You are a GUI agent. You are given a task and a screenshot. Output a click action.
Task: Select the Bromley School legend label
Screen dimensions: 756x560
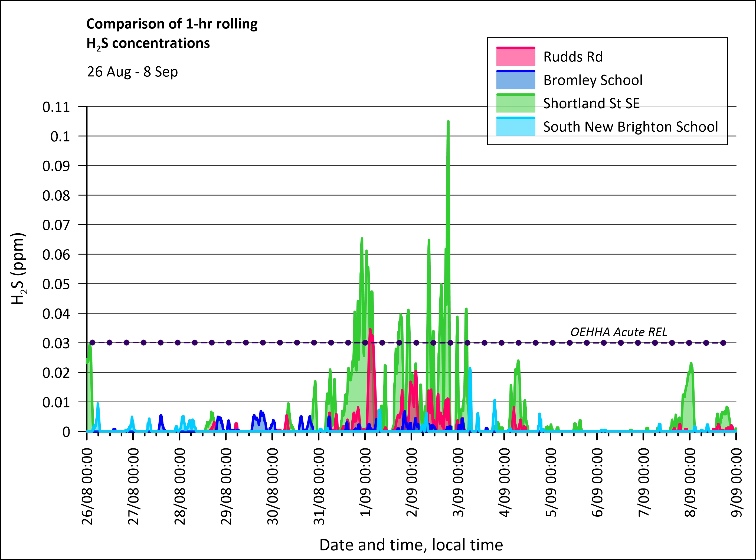(593, 80)
